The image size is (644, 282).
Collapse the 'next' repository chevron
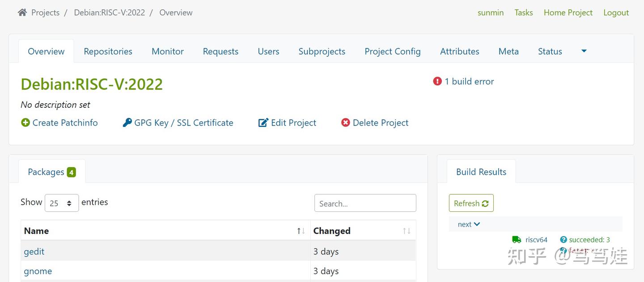(477, 224)
